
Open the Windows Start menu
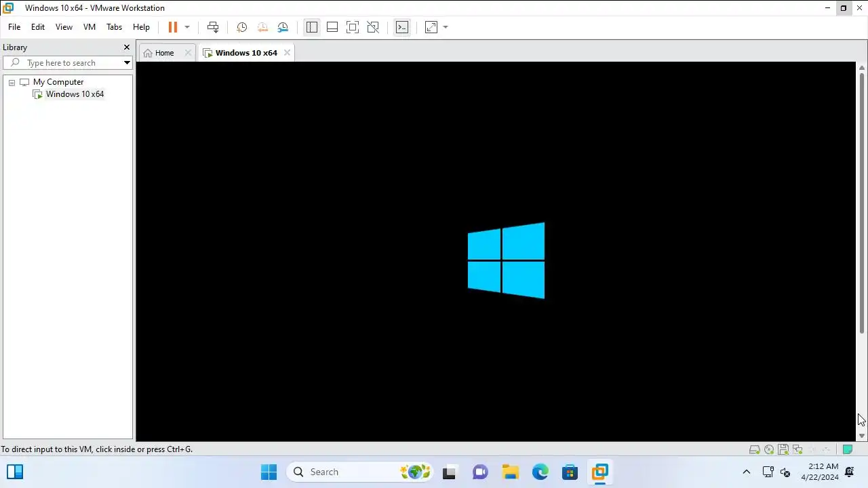(x=269, y=472)
